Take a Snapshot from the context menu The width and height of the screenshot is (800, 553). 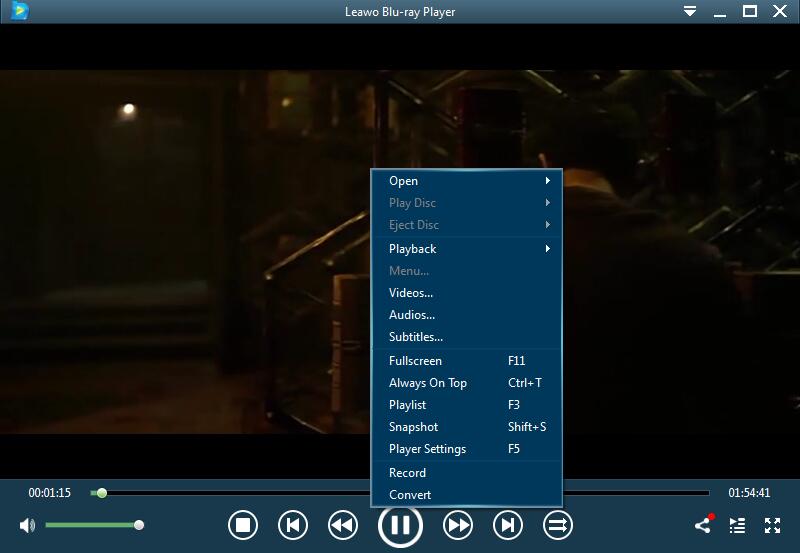467,426
